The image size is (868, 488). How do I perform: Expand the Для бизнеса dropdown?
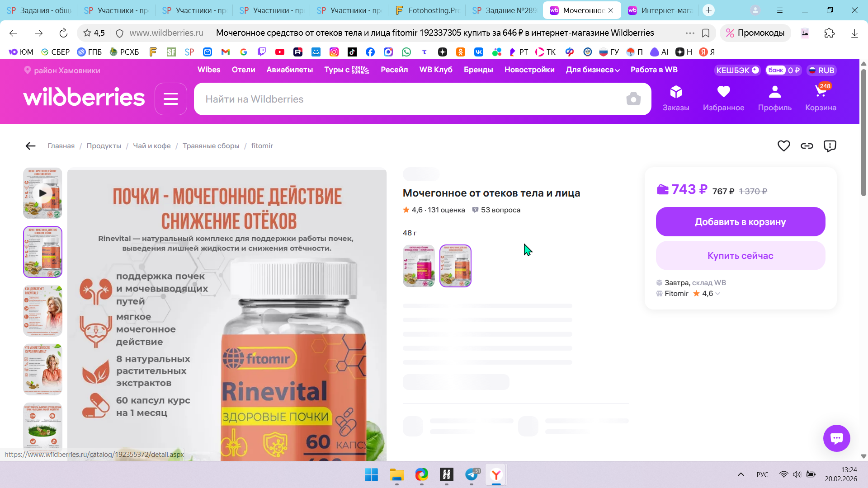pos(593,70)
